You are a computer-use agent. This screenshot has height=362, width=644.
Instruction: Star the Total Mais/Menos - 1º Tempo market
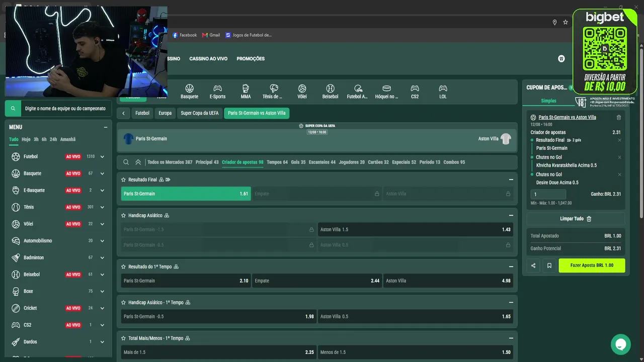pyautogui.click(x=123, y=338)
